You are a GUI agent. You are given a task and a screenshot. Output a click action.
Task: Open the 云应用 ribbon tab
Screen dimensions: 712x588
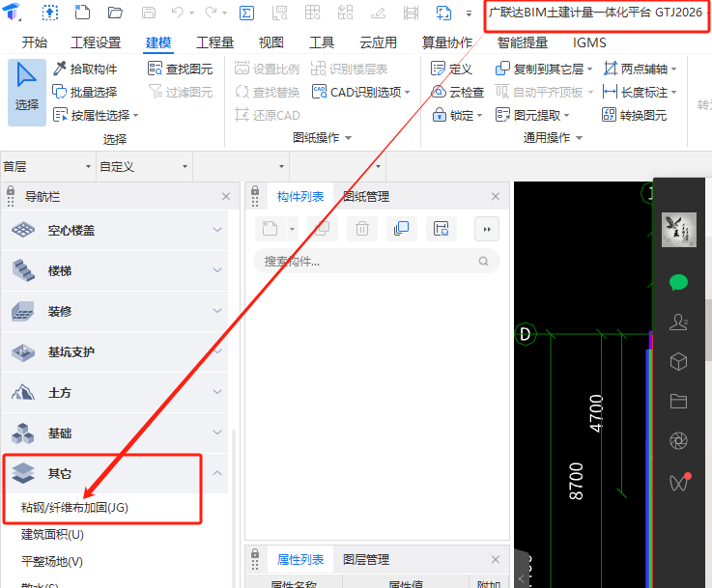tap(379, 42)
